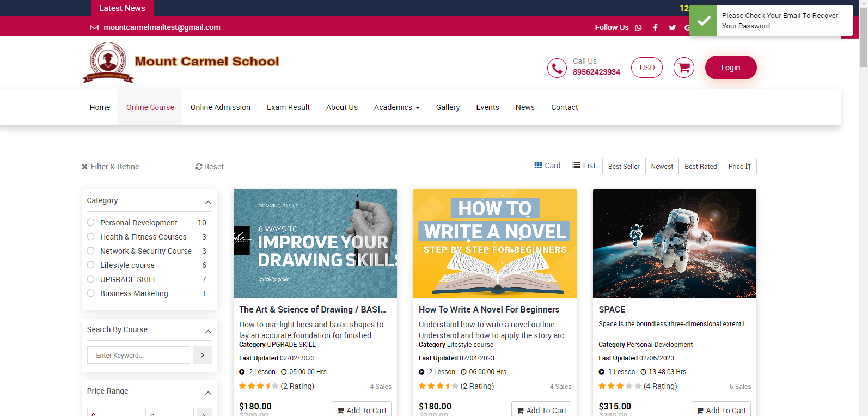
Task: Open the Facebook social link icon
Action: [x=655, y=28]
